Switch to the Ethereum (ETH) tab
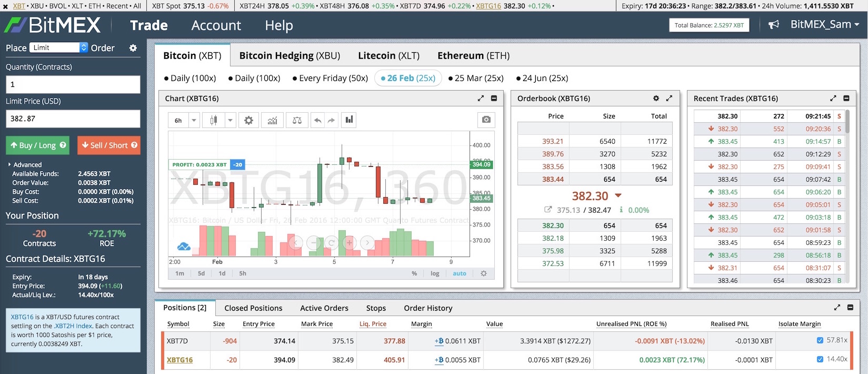868x374 pixels. [473, 55]
